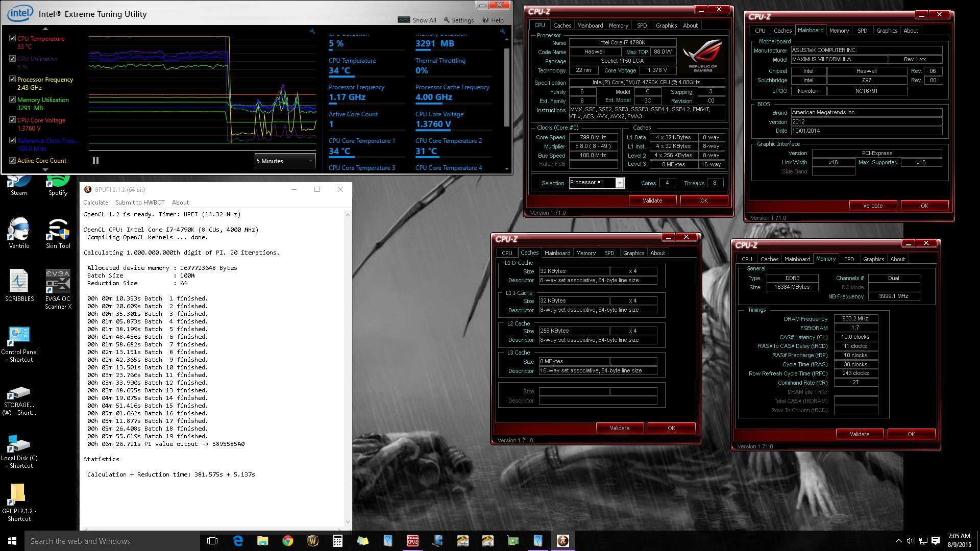Image resolution: width=980 pixels, height=551 pixels.
Task: Open the Steam desktop shortcut
Action: 19,185
